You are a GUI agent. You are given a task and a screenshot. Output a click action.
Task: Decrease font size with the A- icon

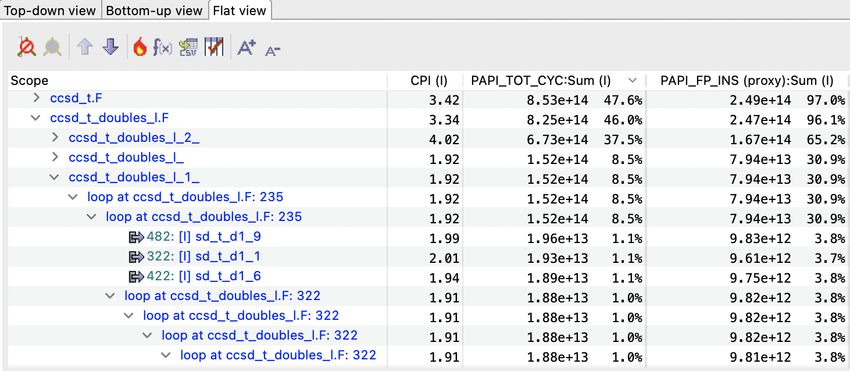pos(273,51)
